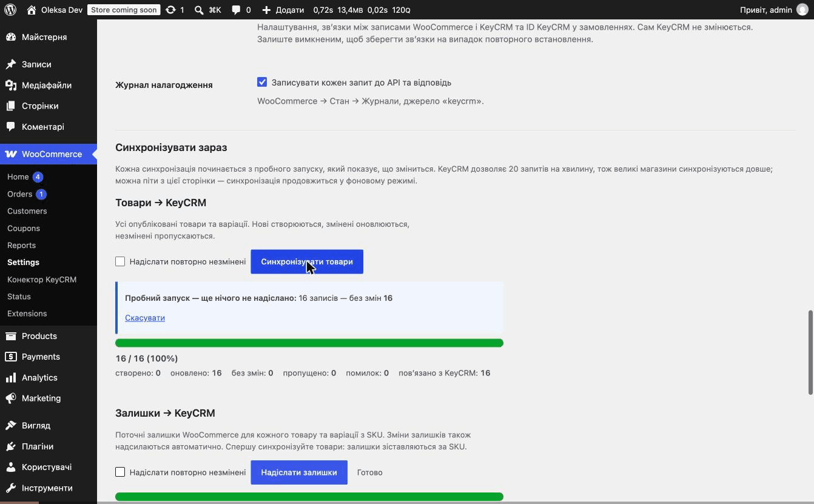Viewport: 814px width, 504px height.
Task: Open the WordPress logo menu
Action: (x=10, y=10)
